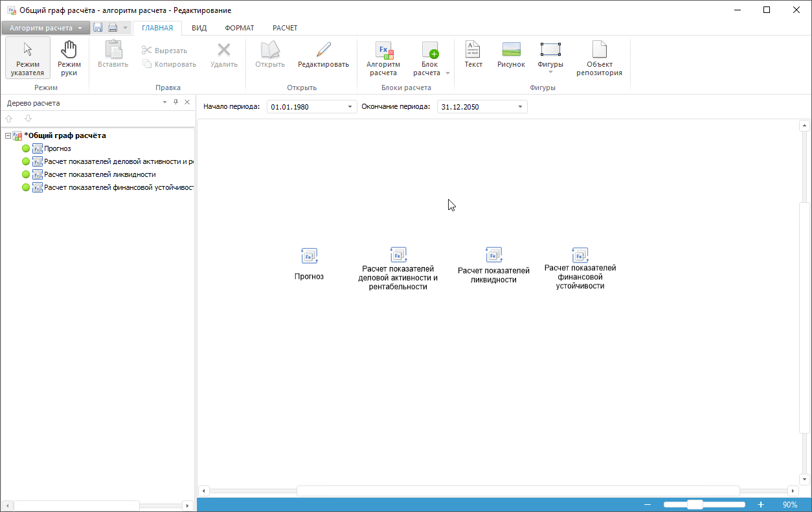Click the move-down arrow in Дерево расчета
812x512 pixels.
(x=28, y=119)
